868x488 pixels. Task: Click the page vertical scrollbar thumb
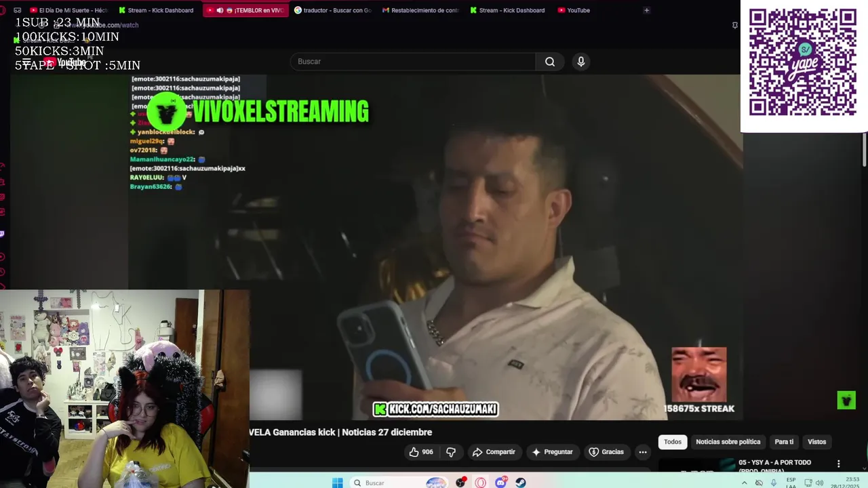[x=864, y=149]
